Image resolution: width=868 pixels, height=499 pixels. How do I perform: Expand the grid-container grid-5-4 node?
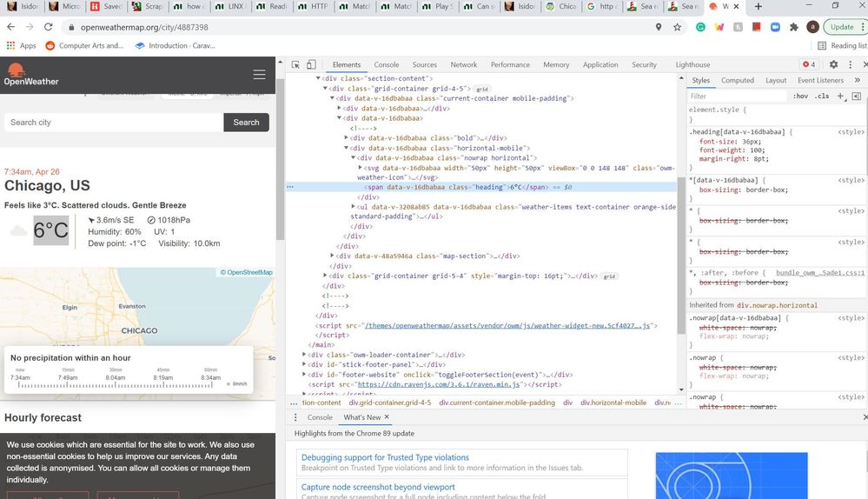[x=326, y=276]
